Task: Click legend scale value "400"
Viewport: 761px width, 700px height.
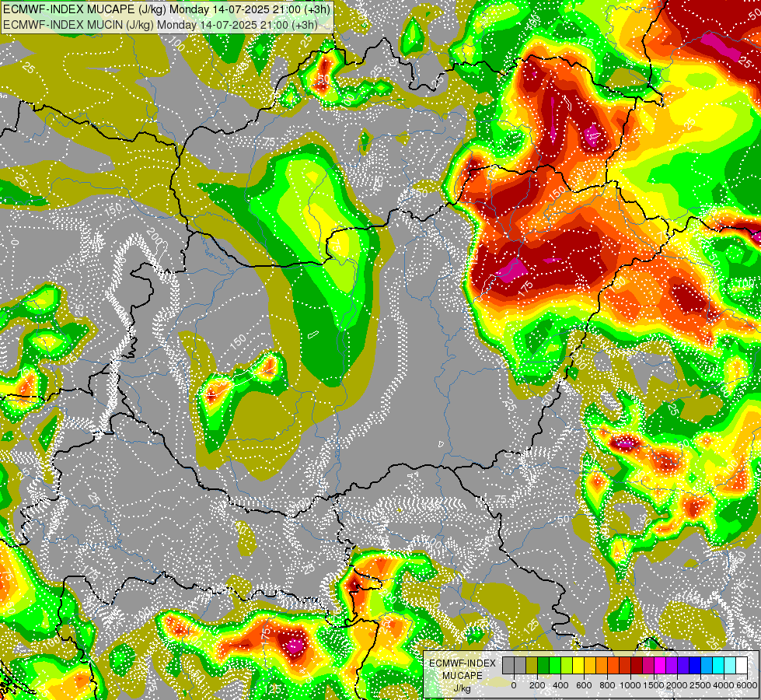Action: pyautogui.click(x=560, y=685)
